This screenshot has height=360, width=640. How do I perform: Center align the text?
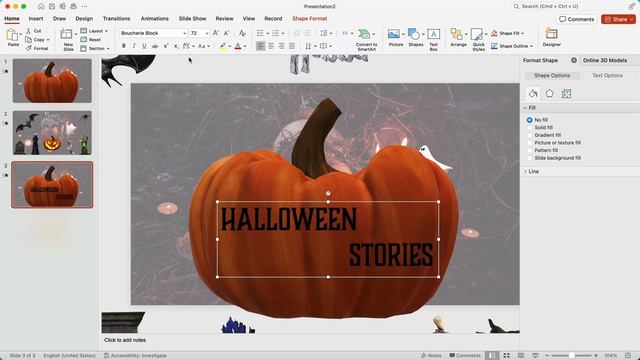coord(271,46)
